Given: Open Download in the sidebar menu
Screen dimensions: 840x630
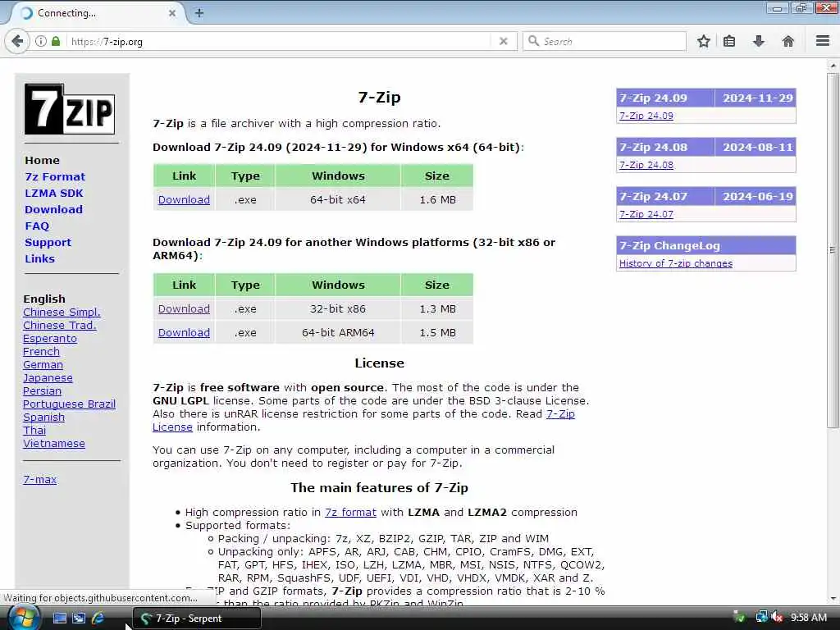Looking at the screenshot, I should 53,209.
